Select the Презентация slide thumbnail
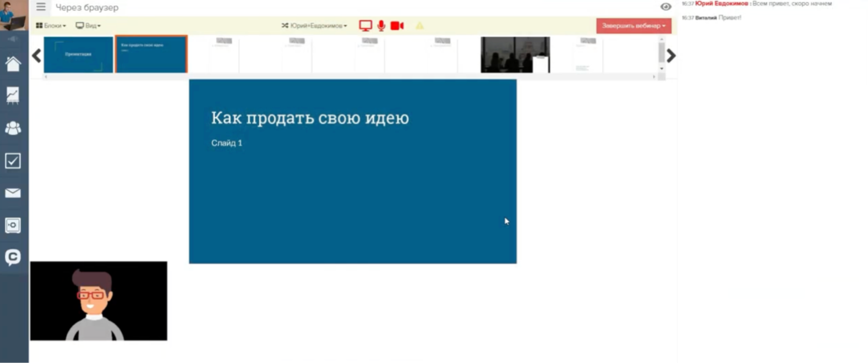Viewport: 868px width, 363px height. pyautogui.click(x=78, y=54)
